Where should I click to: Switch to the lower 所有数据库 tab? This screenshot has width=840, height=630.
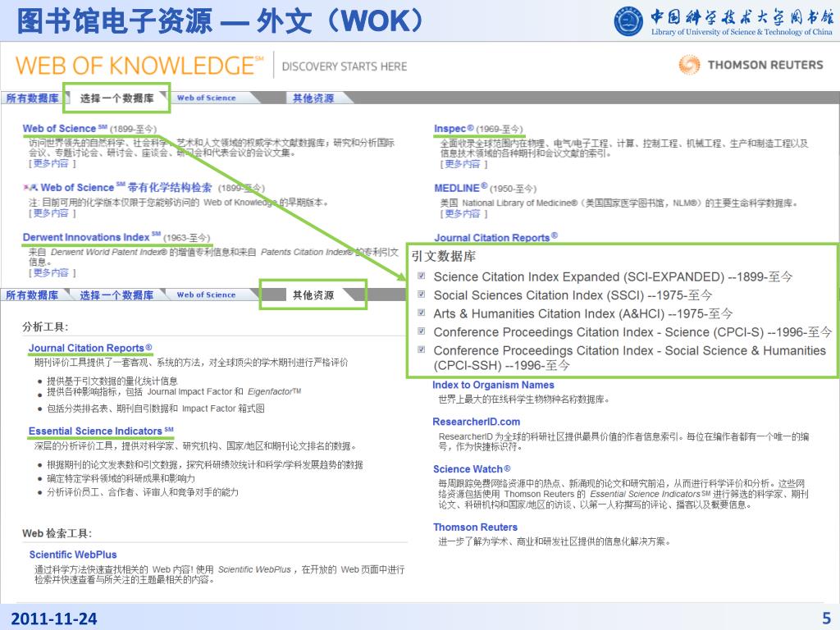coord(32,295)
